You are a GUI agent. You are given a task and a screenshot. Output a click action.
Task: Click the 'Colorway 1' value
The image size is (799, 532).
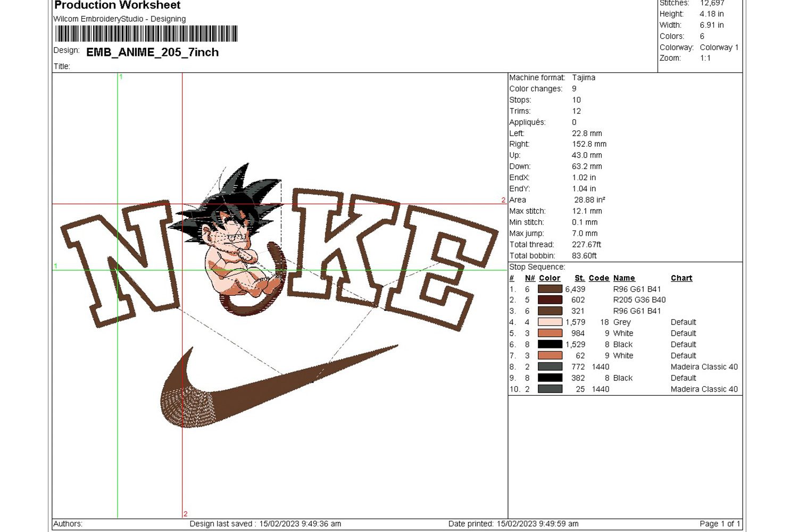[719, 47]
